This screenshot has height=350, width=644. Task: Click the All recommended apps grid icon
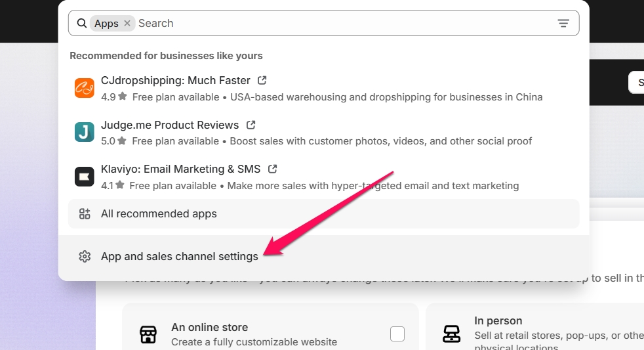tap(85, 213)
